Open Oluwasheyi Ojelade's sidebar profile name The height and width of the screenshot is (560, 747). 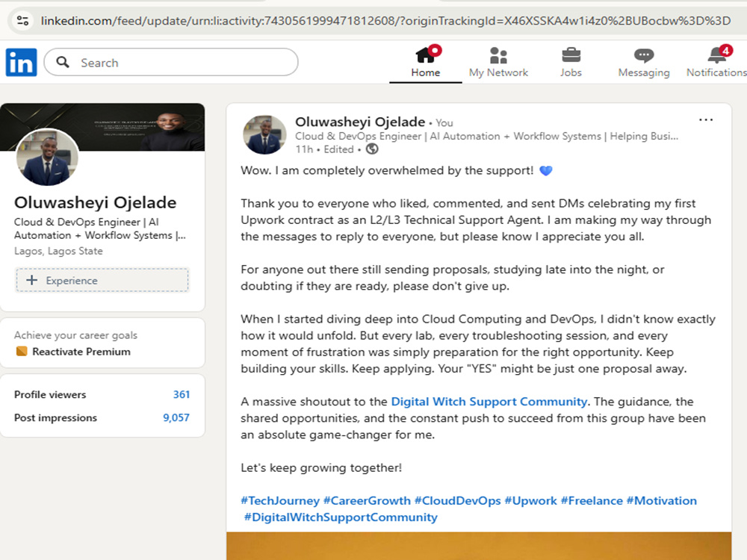point(96,202)
